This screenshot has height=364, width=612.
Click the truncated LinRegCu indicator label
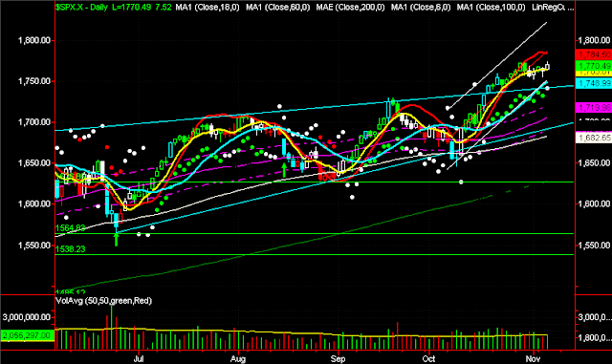(x=553, y=7)
